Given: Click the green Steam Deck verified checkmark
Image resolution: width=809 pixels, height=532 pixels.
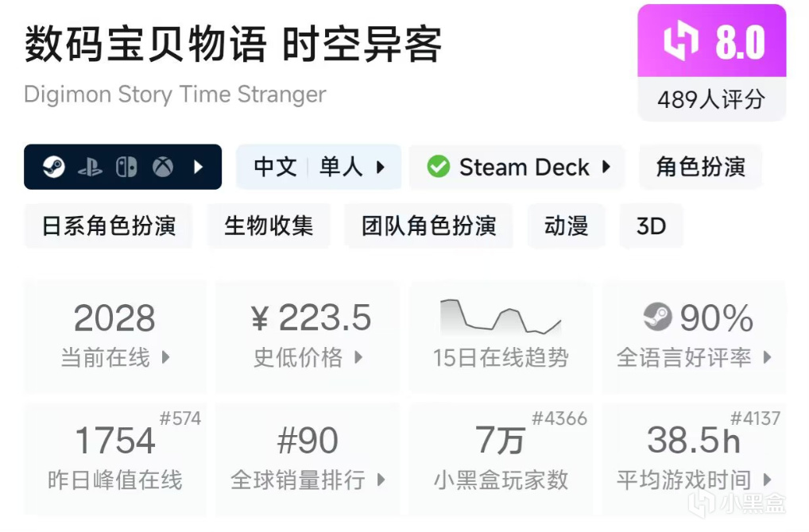Looking at the screenshot, I should (x=438, y=168).
